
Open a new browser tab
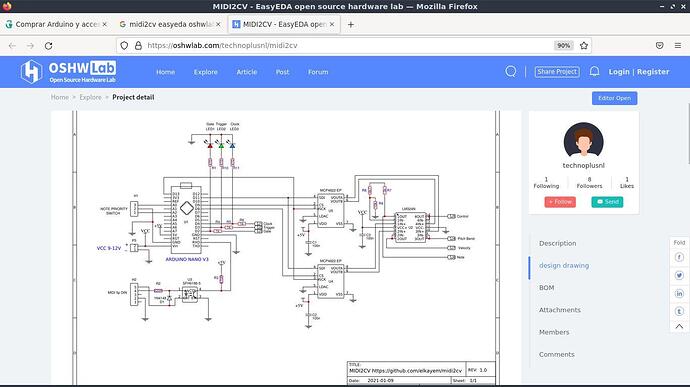pyautogui.click(x=350, y=25)
